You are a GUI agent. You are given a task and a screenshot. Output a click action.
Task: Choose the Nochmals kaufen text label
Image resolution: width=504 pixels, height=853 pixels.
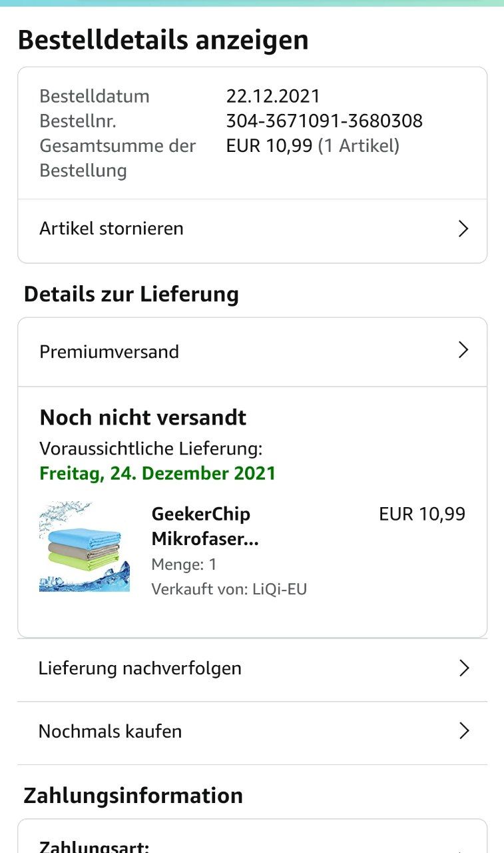(x=110, y=731)
